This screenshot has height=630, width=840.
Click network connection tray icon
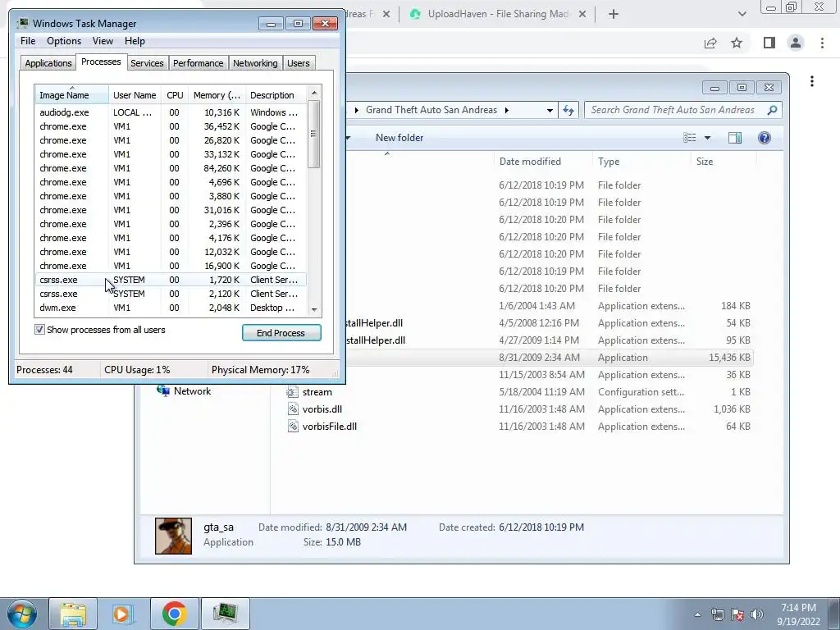[x=717, y=614]
